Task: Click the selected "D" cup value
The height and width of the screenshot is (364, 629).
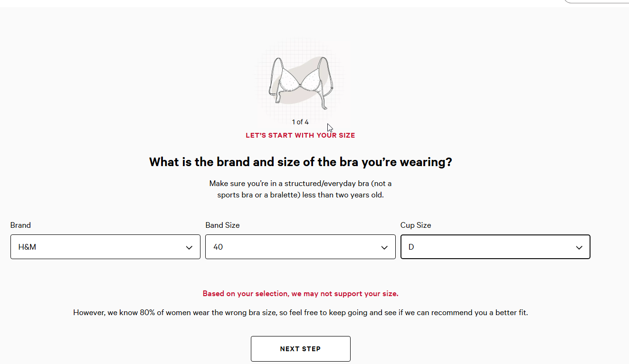Action: tap(411, 247)
